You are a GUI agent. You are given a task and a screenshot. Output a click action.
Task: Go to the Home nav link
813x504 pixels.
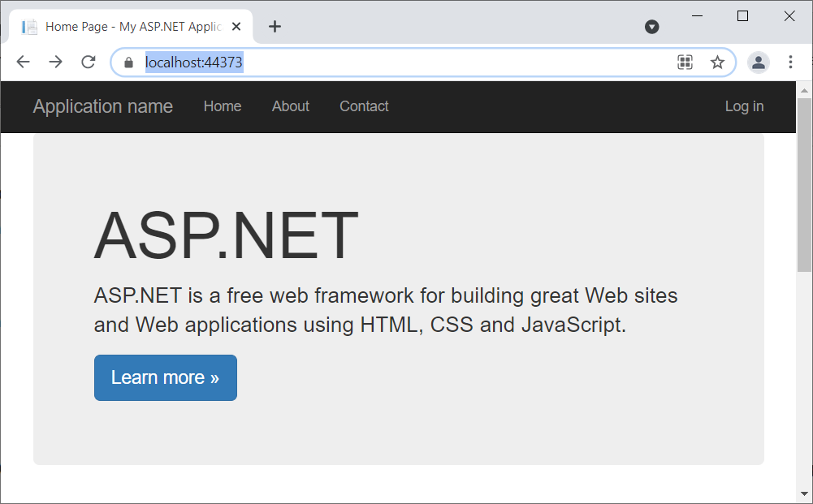tap(223, 106)
